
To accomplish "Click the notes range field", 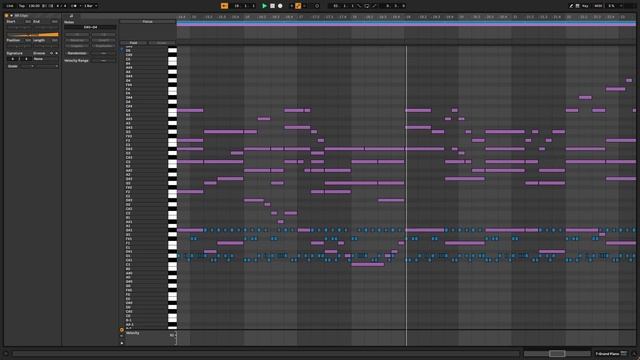I will (90, 27).
